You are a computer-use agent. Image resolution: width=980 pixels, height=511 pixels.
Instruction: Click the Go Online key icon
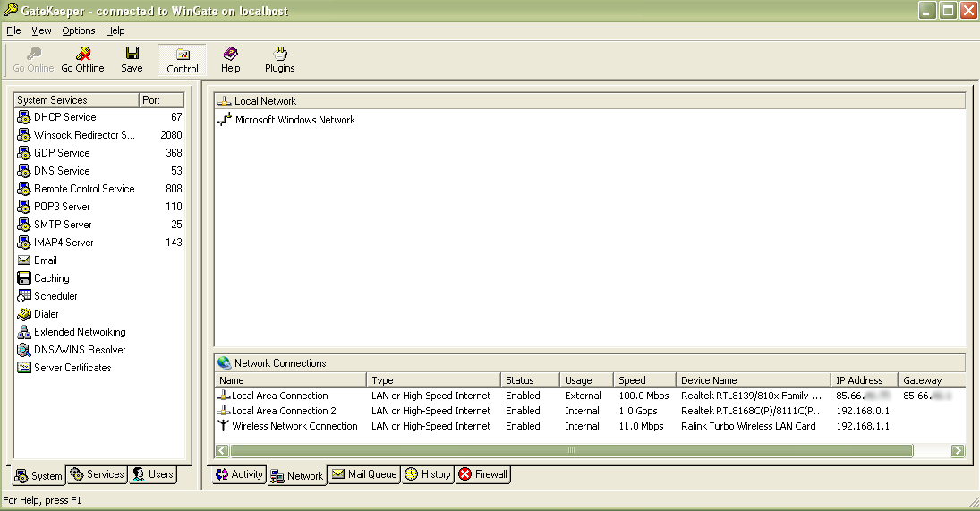(34, 53)
